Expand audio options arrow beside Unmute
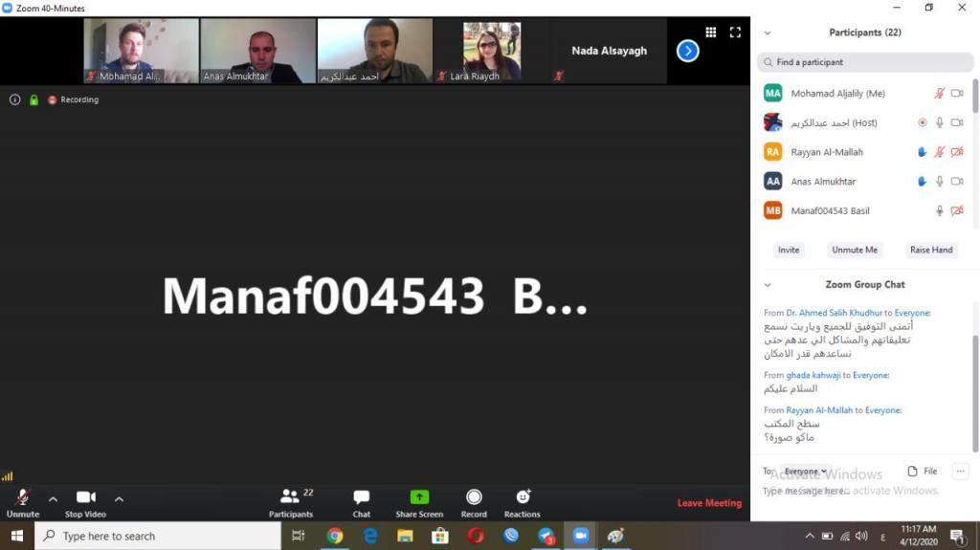980x550 pixels. 53,498
